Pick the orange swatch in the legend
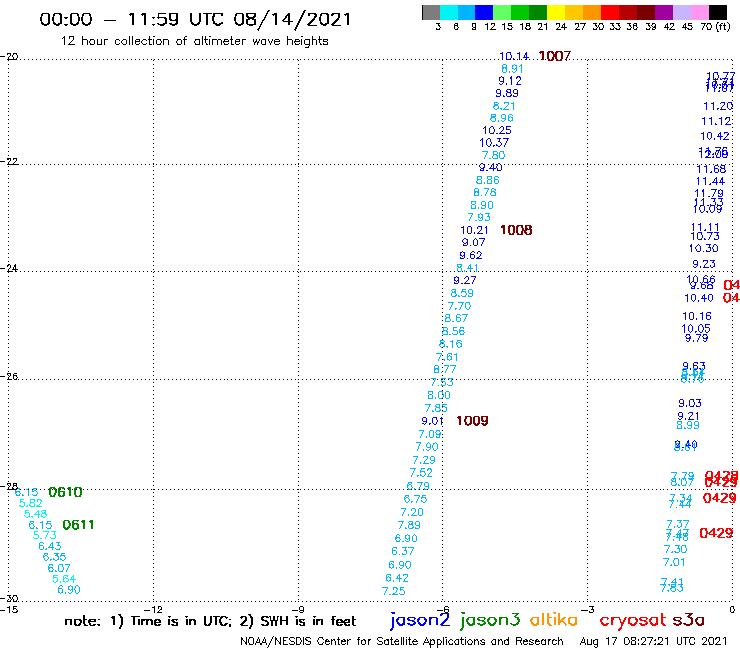The width and height of the screenshot is (740, 650). tap(592, 12)
